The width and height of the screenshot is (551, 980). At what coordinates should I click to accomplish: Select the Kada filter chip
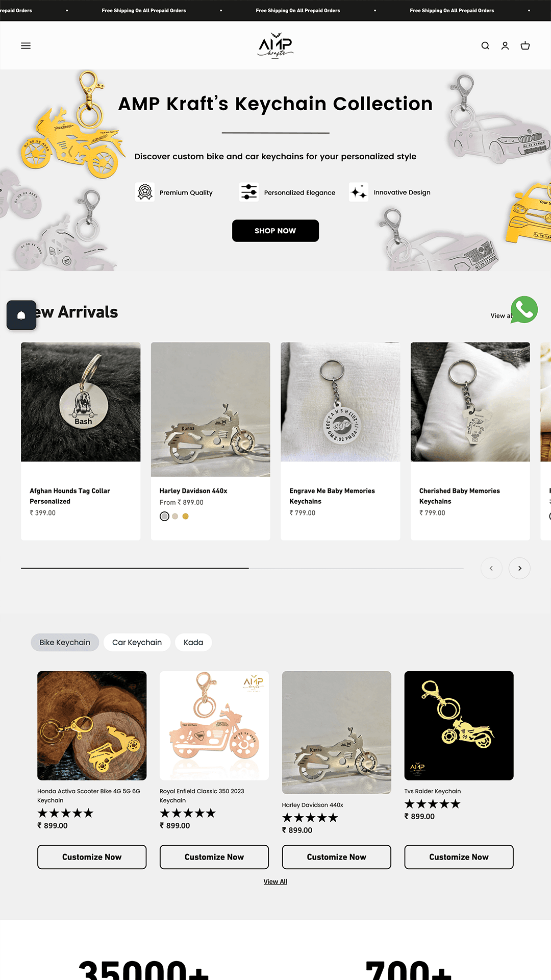(x=193, y=642)
